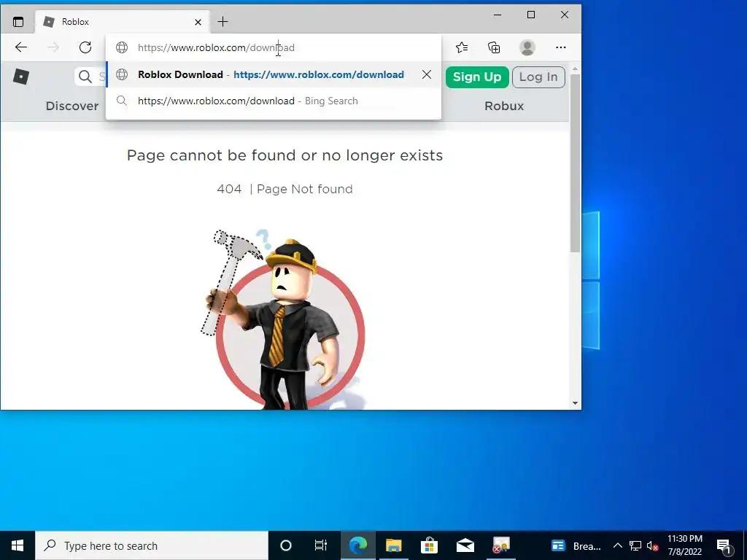This screenshot has height=560, width=747.
Task: Click the Roblox logo icon
Action: (x=21, y=76)
